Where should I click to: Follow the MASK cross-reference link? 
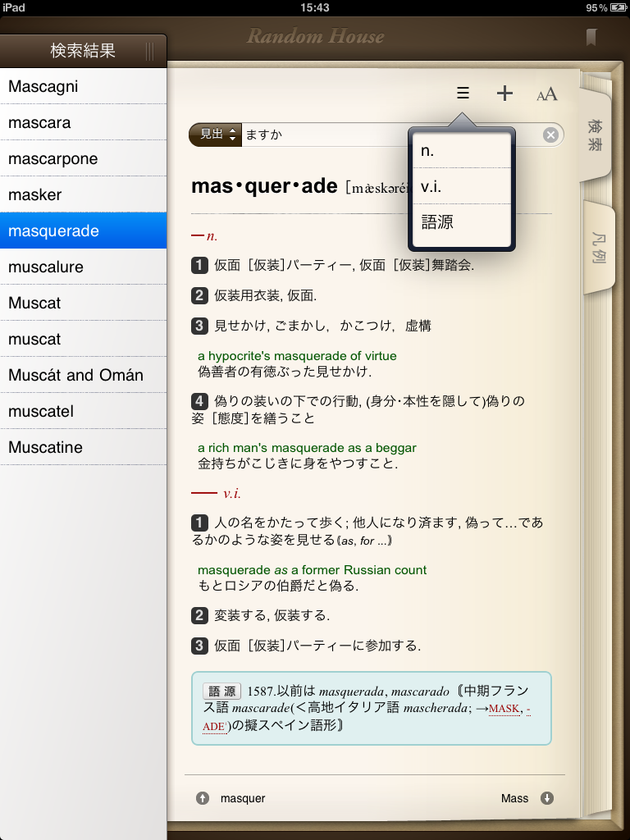click(504, 709)
